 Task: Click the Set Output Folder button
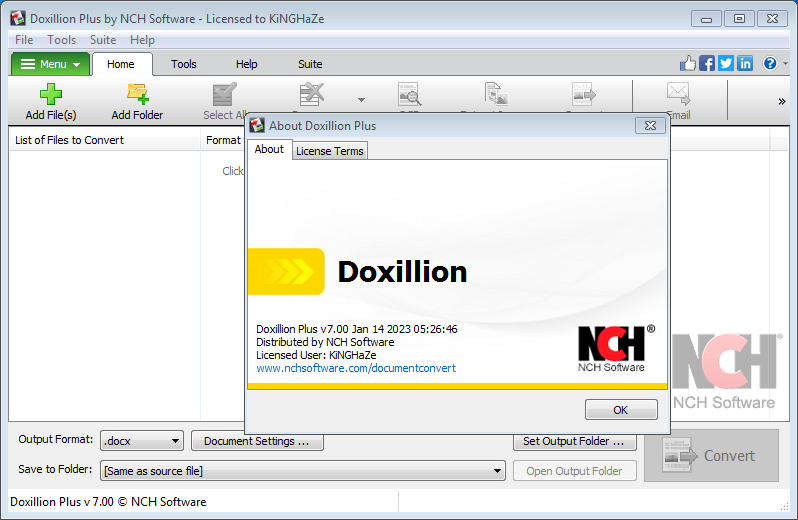(575, 441)
